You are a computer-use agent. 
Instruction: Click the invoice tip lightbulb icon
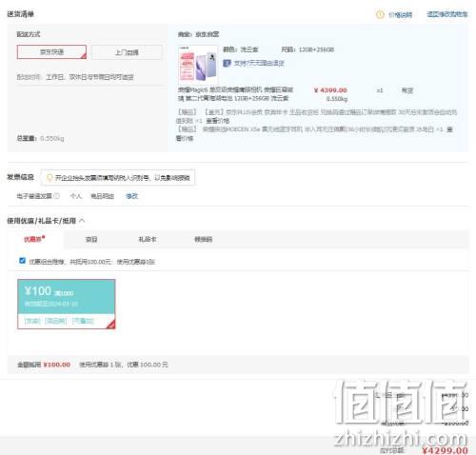(x=50, y=178)
